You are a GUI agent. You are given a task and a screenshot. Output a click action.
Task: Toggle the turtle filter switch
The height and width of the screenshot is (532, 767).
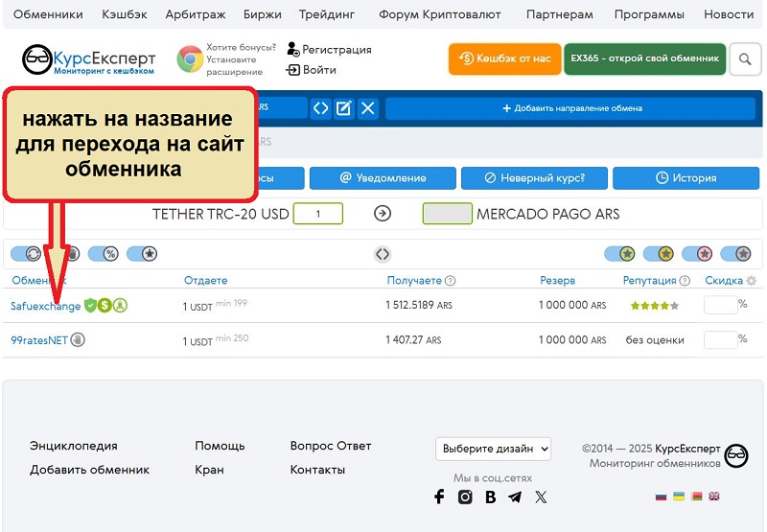click(142, 254)
